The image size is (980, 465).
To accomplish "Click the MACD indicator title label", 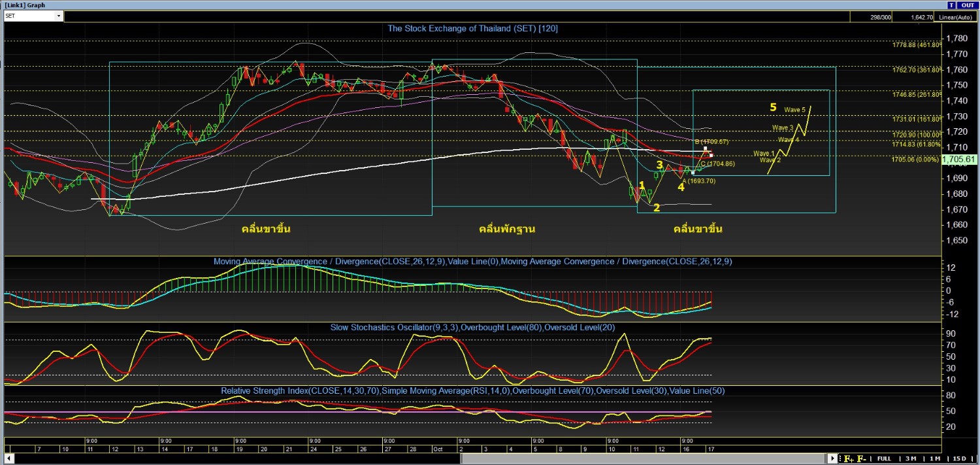I will click(x=472, y=262).
